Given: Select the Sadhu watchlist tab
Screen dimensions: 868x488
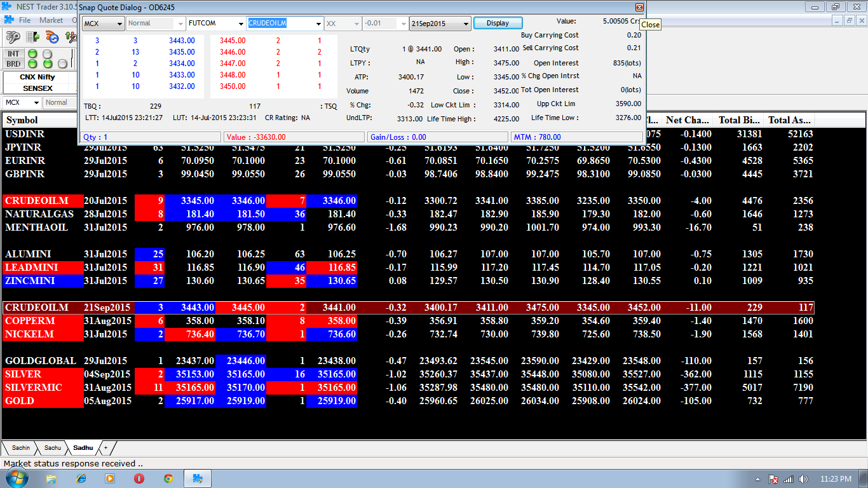Looking at the screenshot, I should (83, 448).
